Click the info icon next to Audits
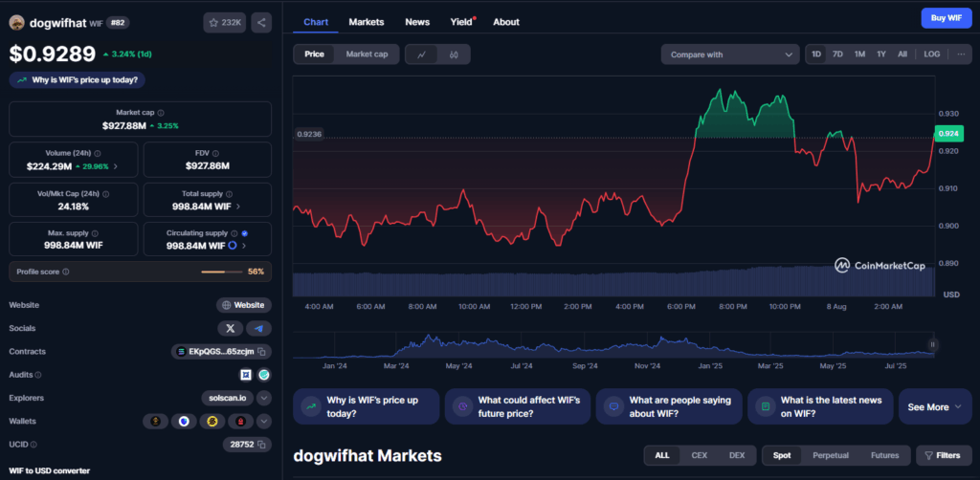Screen dimensions: 980x480 (38, 375)
